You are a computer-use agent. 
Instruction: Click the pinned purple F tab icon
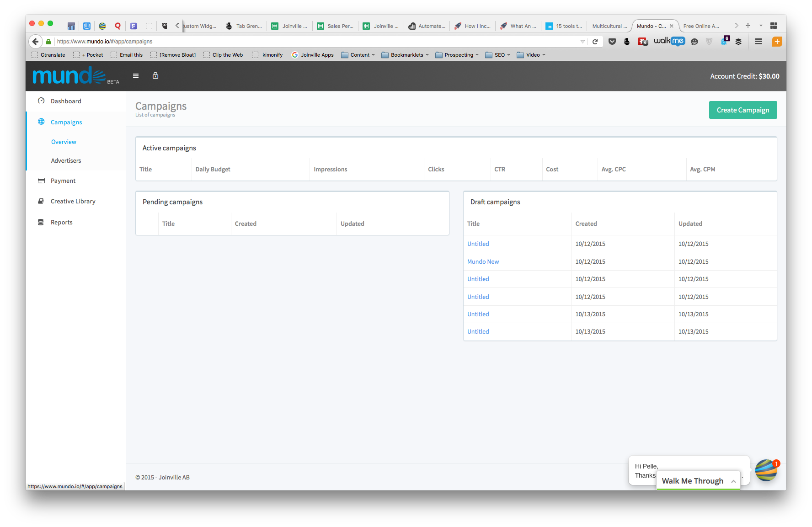[x=134, y=26]
